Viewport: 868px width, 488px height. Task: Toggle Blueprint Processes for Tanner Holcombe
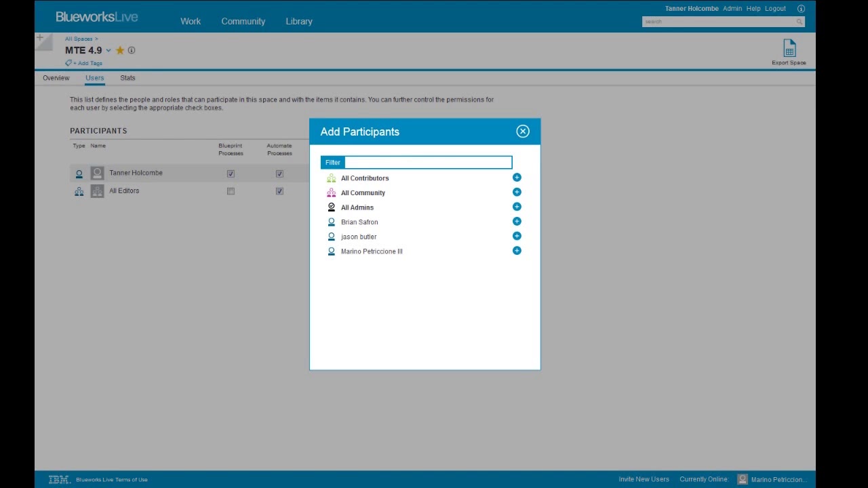pos(231,174)
